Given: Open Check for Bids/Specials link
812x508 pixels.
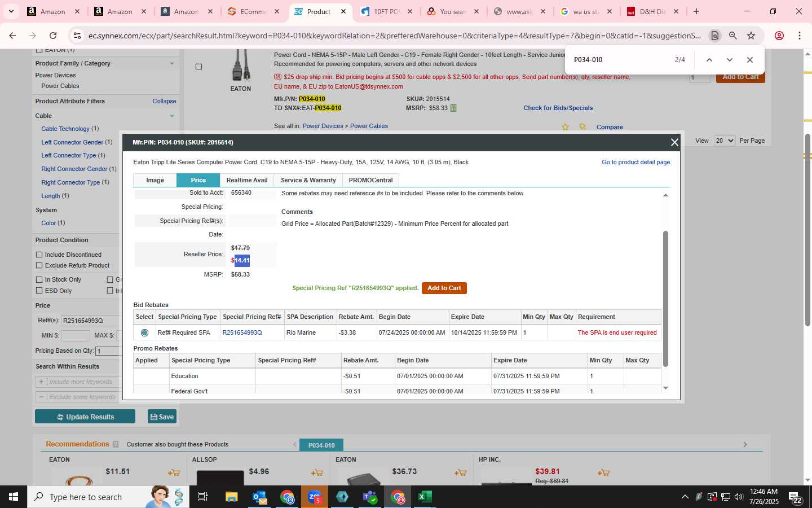Looking at the screenshot, I should [x=558, y=108].
